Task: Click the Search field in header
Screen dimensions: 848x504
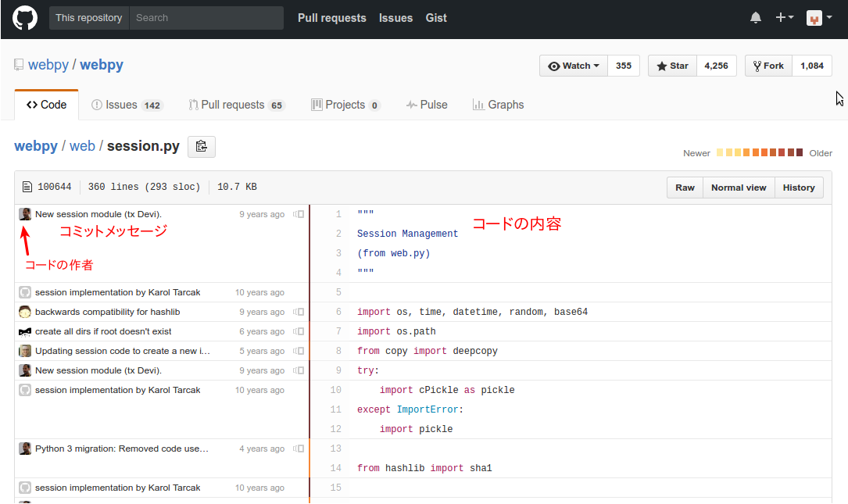Action: (x=206, y=18)
